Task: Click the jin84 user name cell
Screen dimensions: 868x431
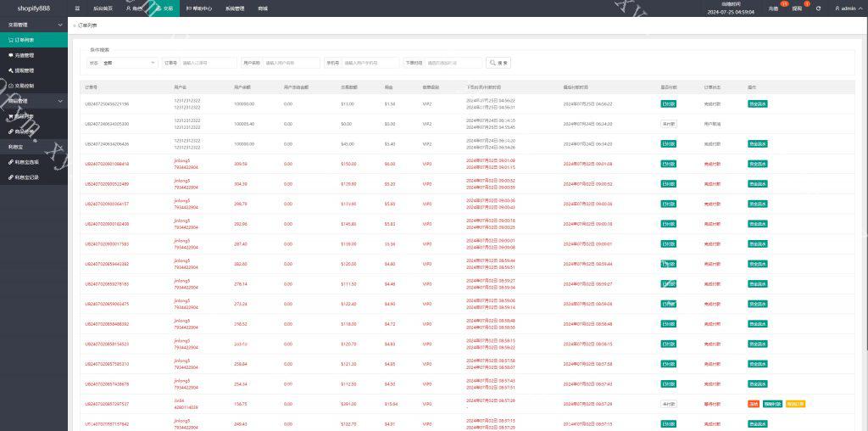Action: tap(178, 400)
